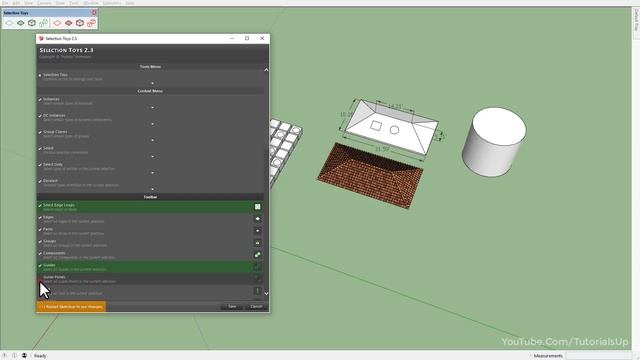Click red Deselect Groups icon in Selection Toys toolbar
The height and width of the screenshot is (360, 640).
(80, 23)
